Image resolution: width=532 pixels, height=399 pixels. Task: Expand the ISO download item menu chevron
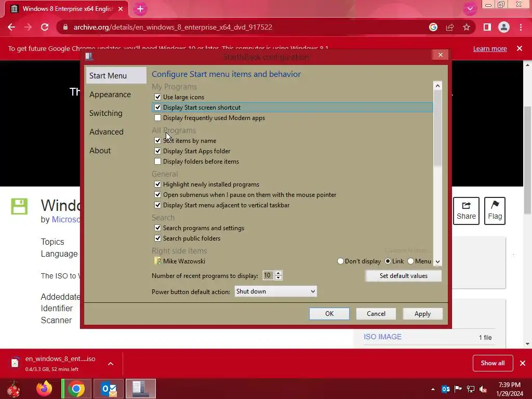click(x=111, y=364)
